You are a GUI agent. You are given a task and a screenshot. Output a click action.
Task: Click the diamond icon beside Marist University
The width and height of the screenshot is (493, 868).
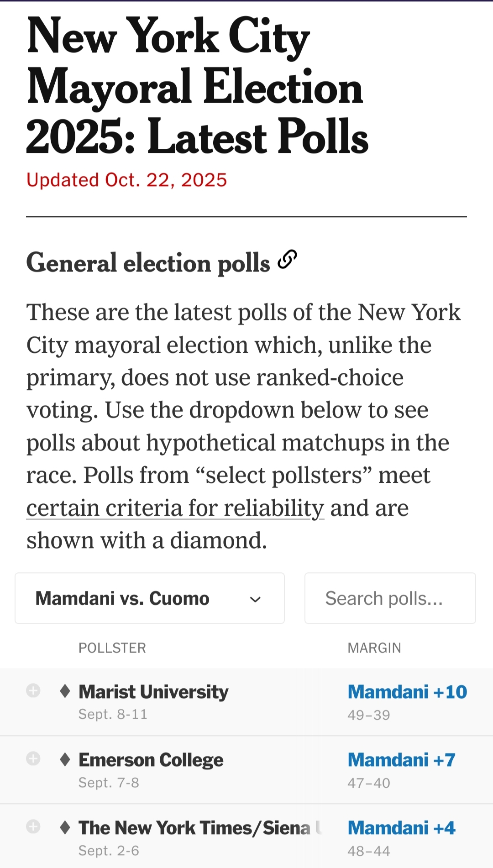pyautogui.click(x=65, y=691)
